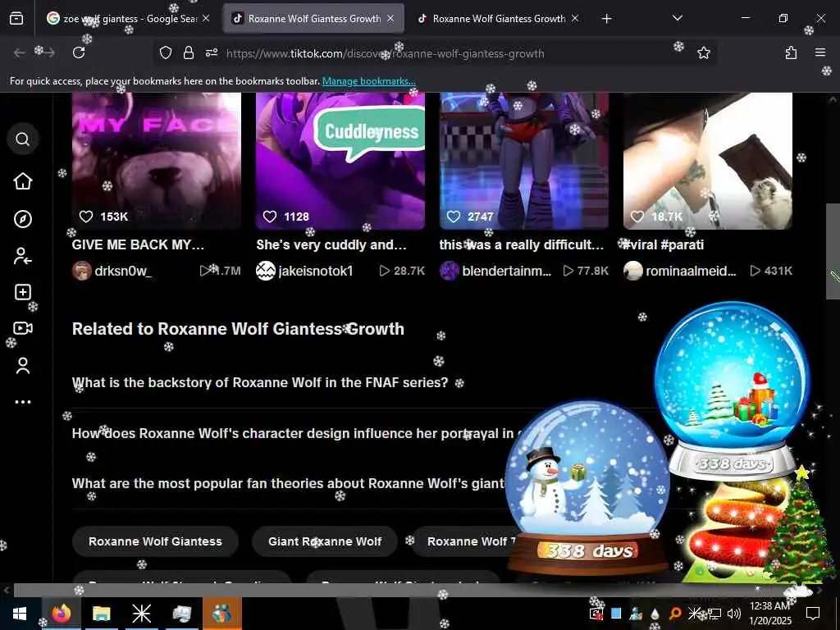Play the Cuddleyness video thumbnail

340,161
